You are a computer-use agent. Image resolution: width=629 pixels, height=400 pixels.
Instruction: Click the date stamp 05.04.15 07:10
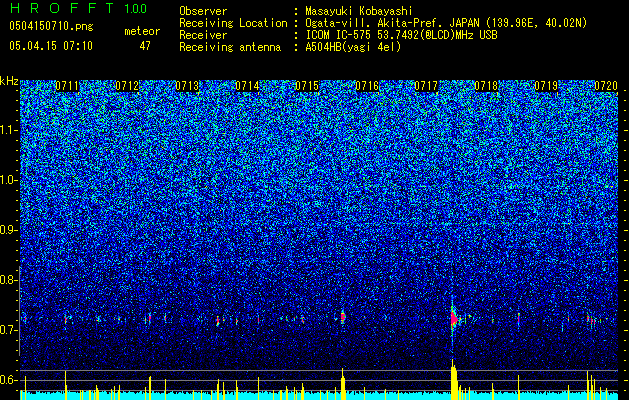pyautogui.click(x=51, y=46)
